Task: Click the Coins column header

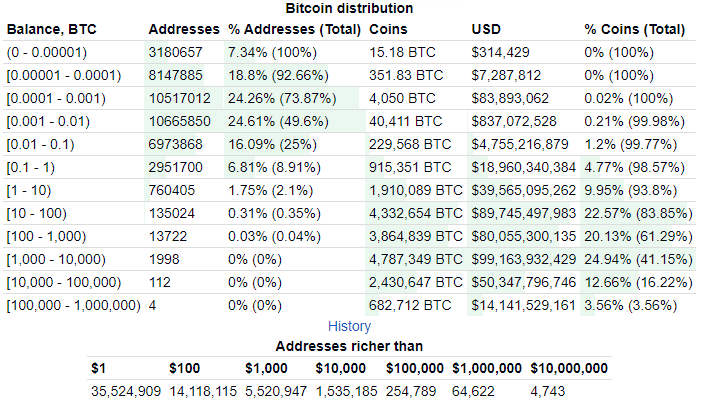Action: [x=388, y=28]
